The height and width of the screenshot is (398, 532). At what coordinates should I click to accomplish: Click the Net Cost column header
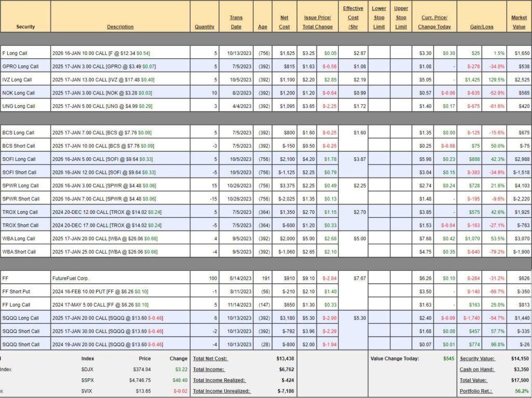pos(284,22)
